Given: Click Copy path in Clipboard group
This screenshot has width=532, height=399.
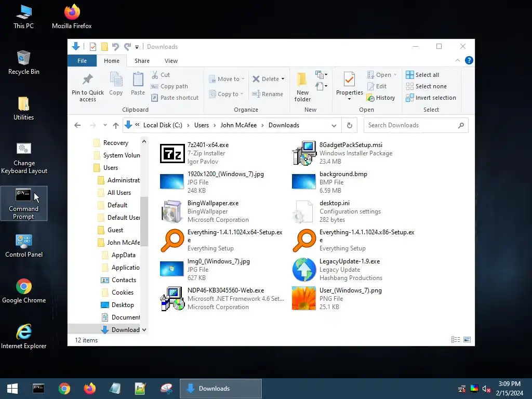Looking at the screenshot, I should point(170,86).
